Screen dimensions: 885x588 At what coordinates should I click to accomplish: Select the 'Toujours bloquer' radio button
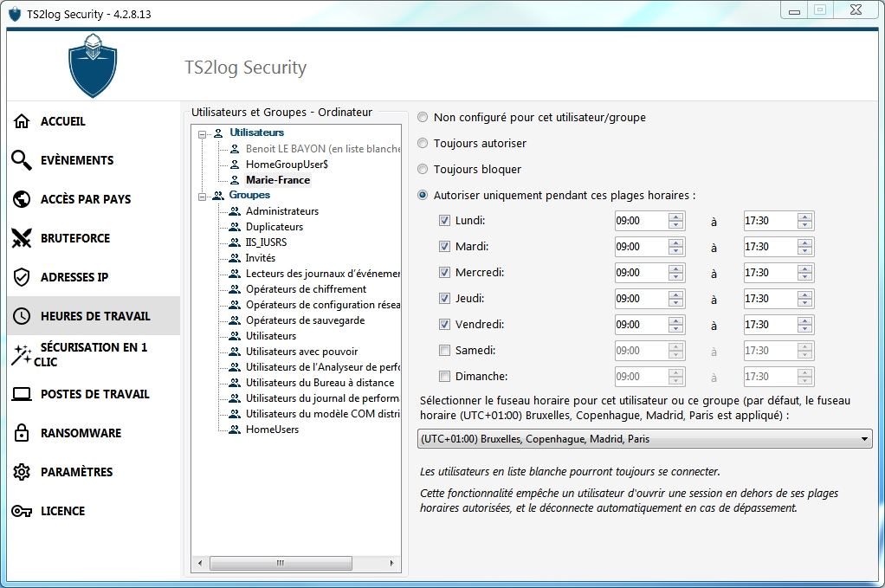[423, 169]
